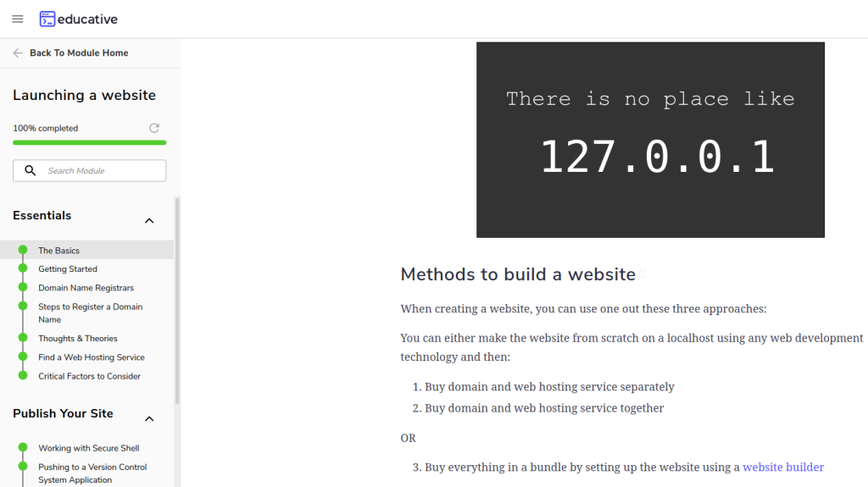Reset progress with the refresh icon
868x487 pixels.
pyautogui.click(x=154, y=128)
